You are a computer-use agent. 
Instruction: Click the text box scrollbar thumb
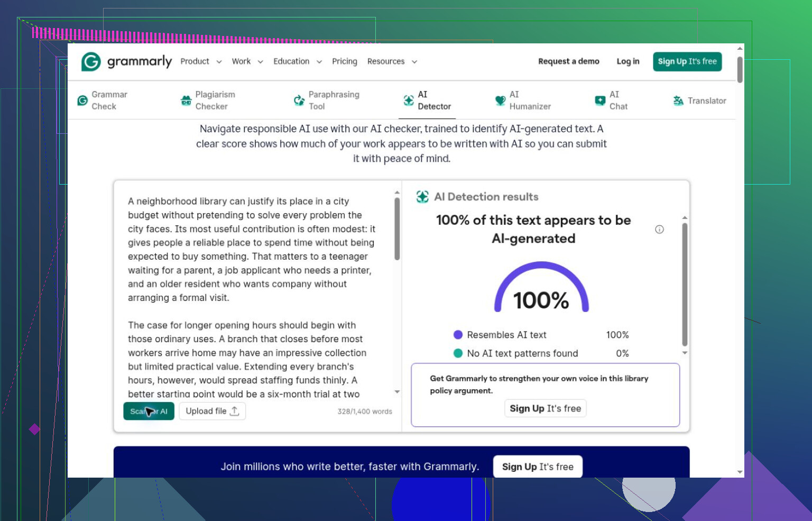point(397,228)
